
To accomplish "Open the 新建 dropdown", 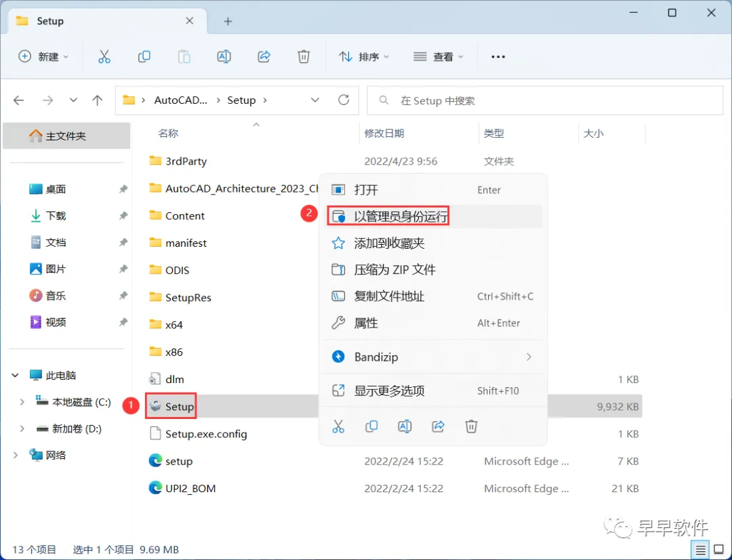I will tap(43, 57).
